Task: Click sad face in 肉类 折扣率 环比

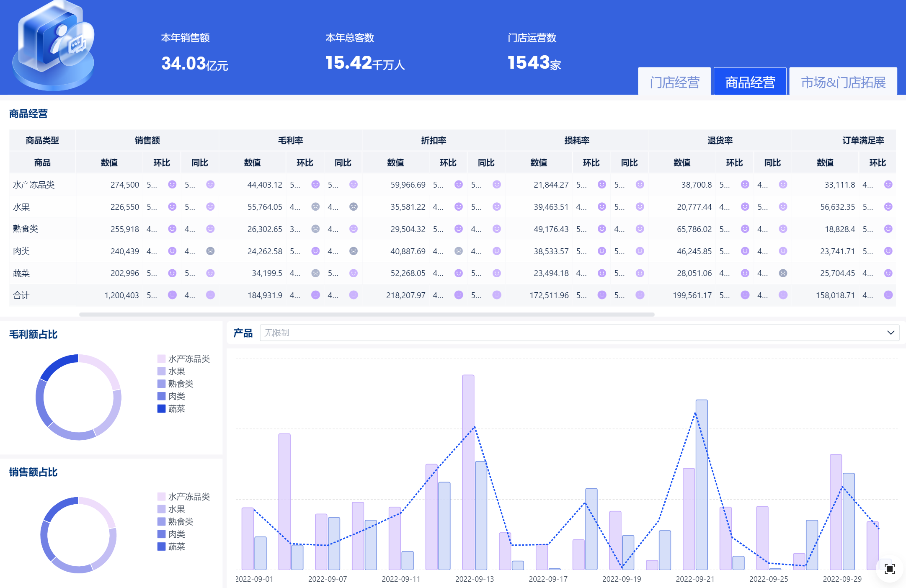Action: click(x=459, y=251)
